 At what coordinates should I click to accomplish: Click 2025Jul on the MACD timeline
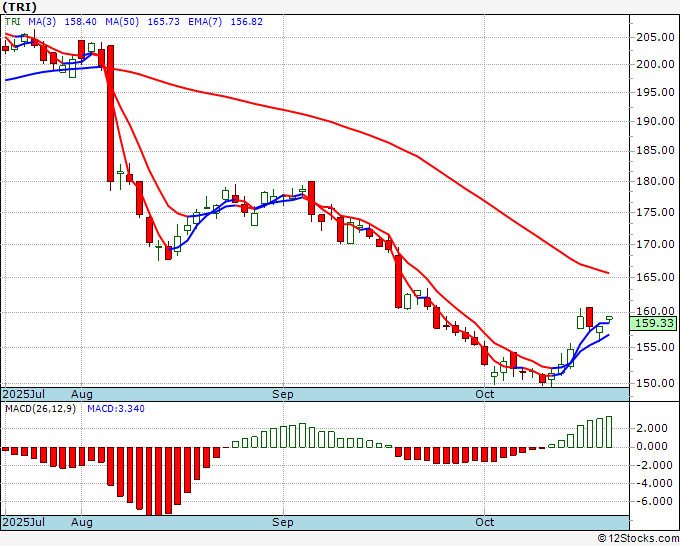point(24,522)
